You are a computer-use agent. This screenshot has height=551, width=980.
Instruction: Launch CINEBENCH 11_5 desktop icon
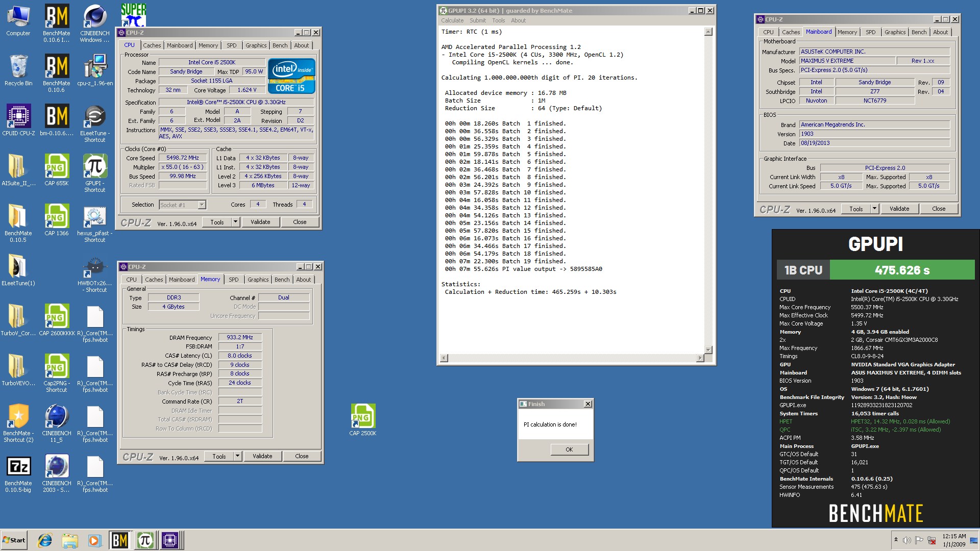coord(57,423)
